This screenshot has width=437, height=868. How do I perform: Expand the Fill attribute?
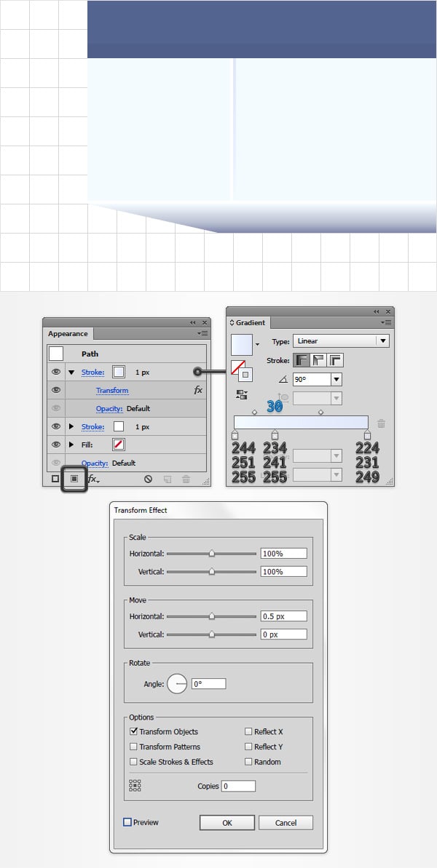(x=71, y=445)
